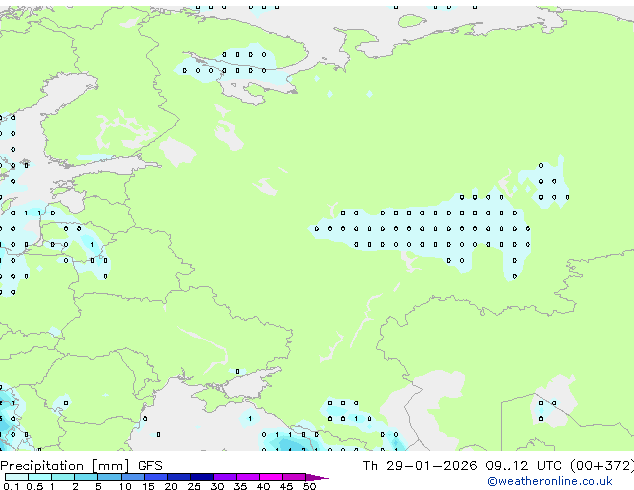The image size is (634, 490).
Task: Click the 20–25 mm dark blue swatch
Action: coord(178,477)
